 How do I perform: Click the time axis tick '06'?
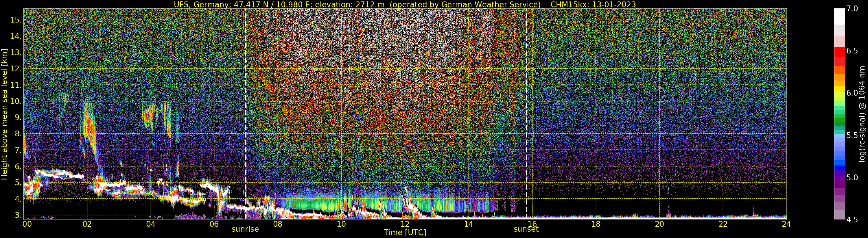[x=214, y=224]
